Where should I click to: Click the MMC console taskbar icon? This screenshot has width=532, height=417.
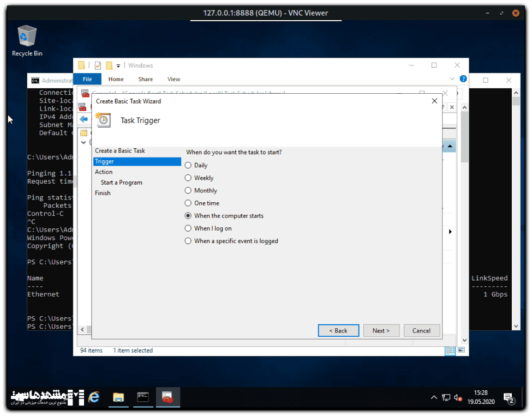(x=168, y=398)
